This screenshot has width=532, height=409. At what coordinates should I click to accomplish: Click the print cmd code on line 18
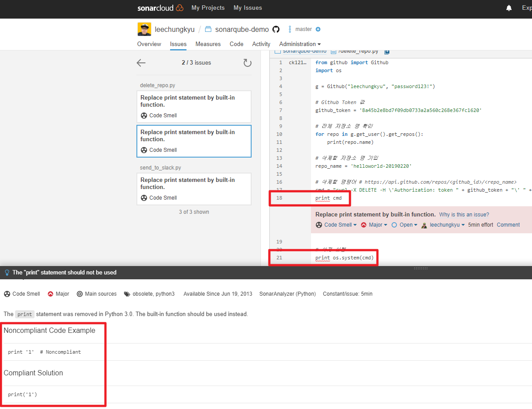pyautogui.click(x=329, y=198)
